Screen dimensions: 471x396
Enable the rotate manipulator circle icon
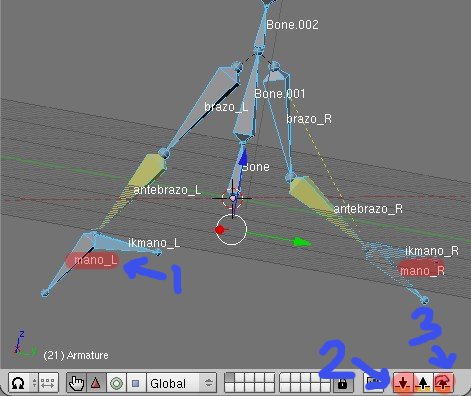[116, 383]
